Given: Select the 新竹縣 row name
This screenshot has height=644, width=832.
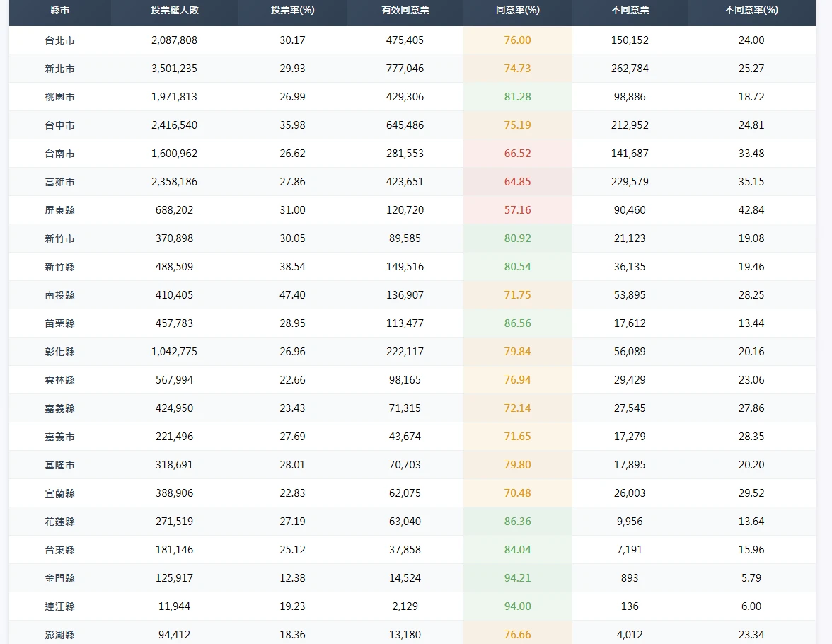Looking at the screenshot, I should [60, 267].
